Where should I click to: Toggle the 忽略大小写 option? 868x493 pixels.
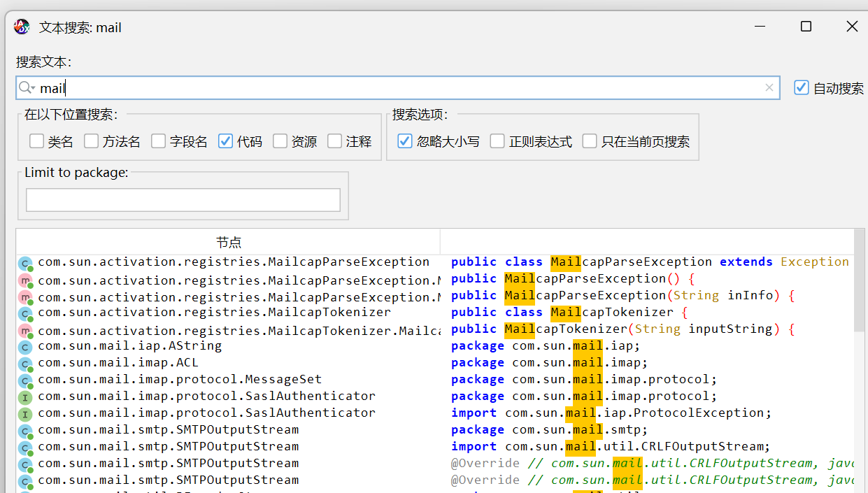coord(405,141)
